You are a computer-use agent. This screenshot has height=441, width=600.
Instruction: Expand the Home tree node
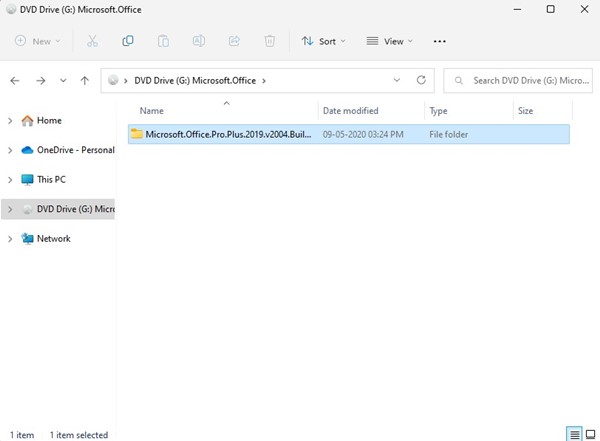click(x=10, y=121)
